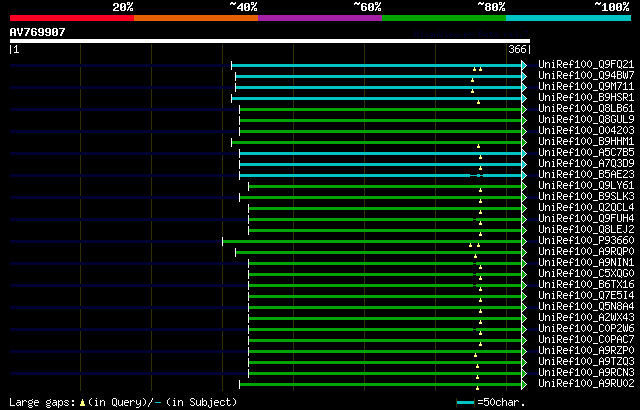640x410 pixels.
Task: Click the arrowhead ending the A2WX43 alignment
Action: (524, 319)
